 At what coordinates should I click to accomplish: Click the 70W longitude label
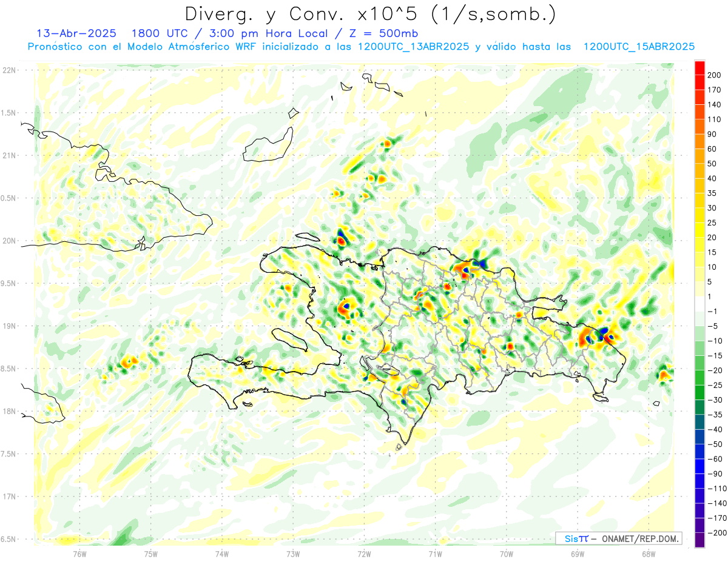[x=507, y=554]
